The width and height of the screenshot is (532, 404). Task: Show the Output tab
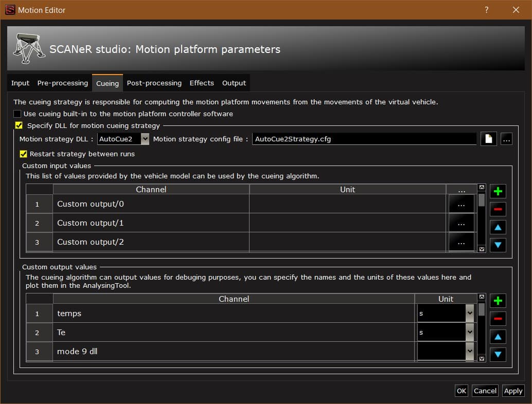(x=234, y=83)
